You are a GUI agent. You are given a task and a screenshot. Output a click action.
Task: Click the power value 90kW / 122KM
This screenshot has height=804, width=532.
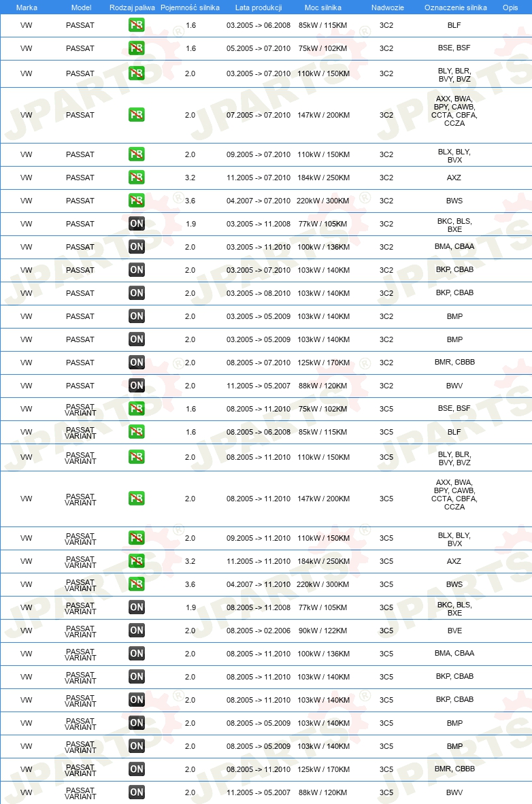coord(322,631)
